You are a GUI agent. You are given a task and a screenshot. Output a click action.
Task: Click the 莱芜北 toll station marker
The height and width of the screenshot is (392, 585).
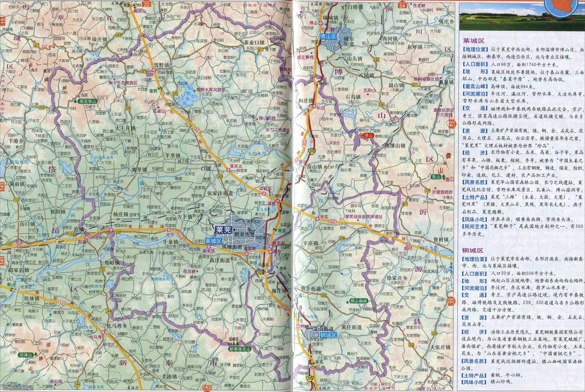pyautogui.click(x=228, y=170)
